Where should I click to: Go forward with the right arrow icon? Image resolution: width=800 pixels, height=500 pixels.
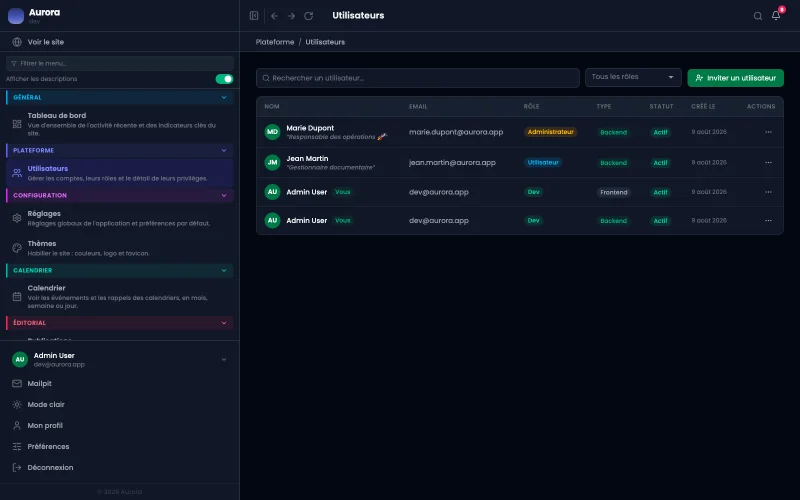pyautogui.click(x=291, y=16)
